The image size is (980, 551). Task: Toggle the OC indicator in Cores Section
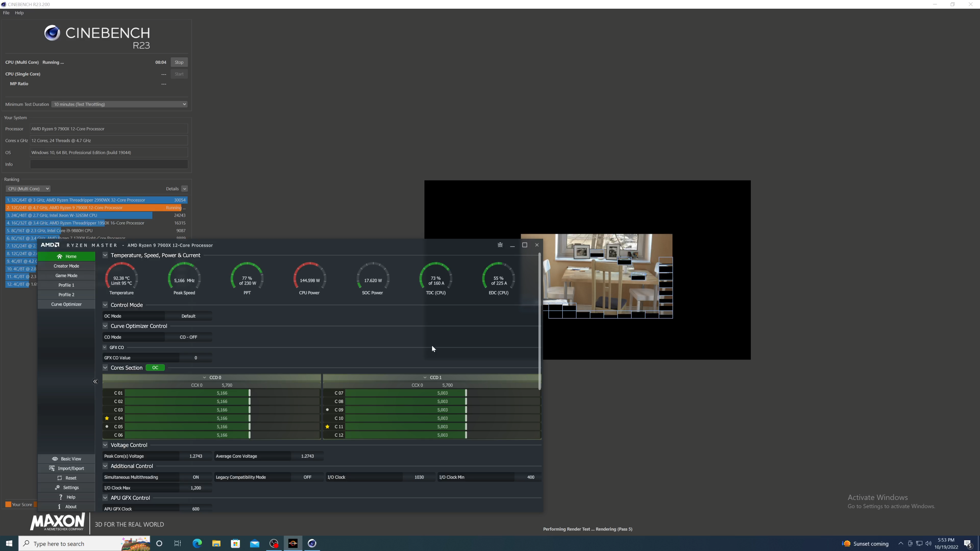click(155, 368)
